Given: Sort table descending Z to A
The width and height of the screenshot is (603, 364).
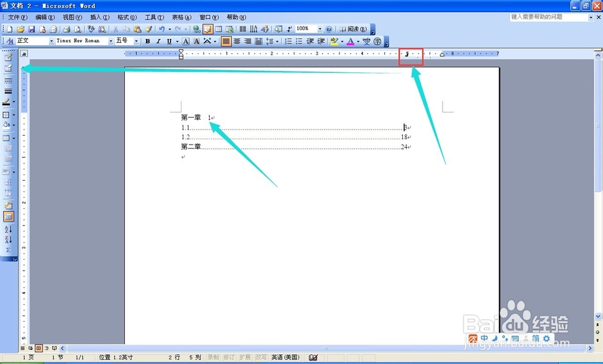Looking at the screenshot, I should [x=8, y=239].
